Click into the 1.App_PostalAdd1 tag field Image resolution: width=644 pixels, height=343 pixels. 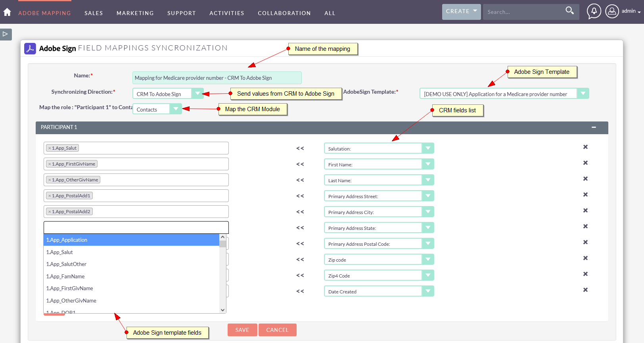pyautogui.click(x=136, y=196)
